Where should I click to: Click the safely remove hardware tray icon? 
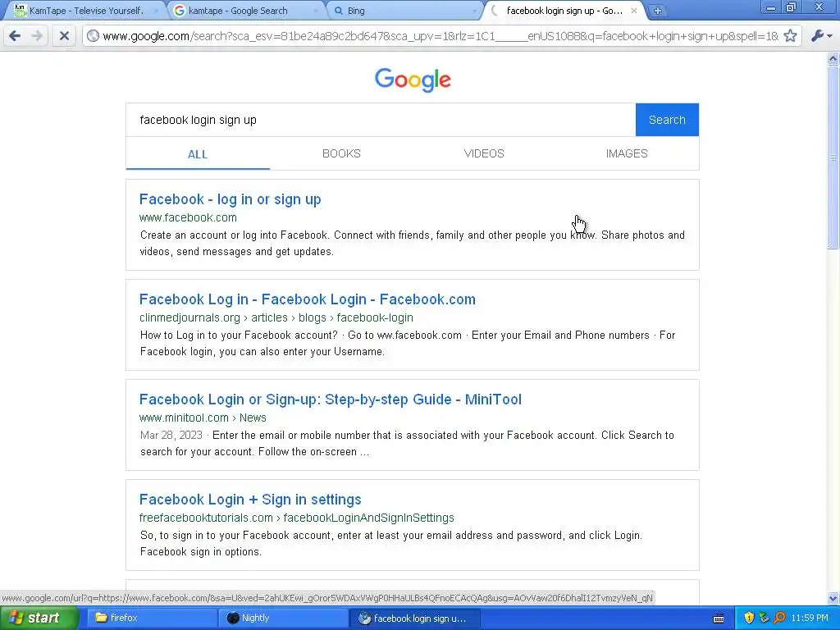coord(764,618)
